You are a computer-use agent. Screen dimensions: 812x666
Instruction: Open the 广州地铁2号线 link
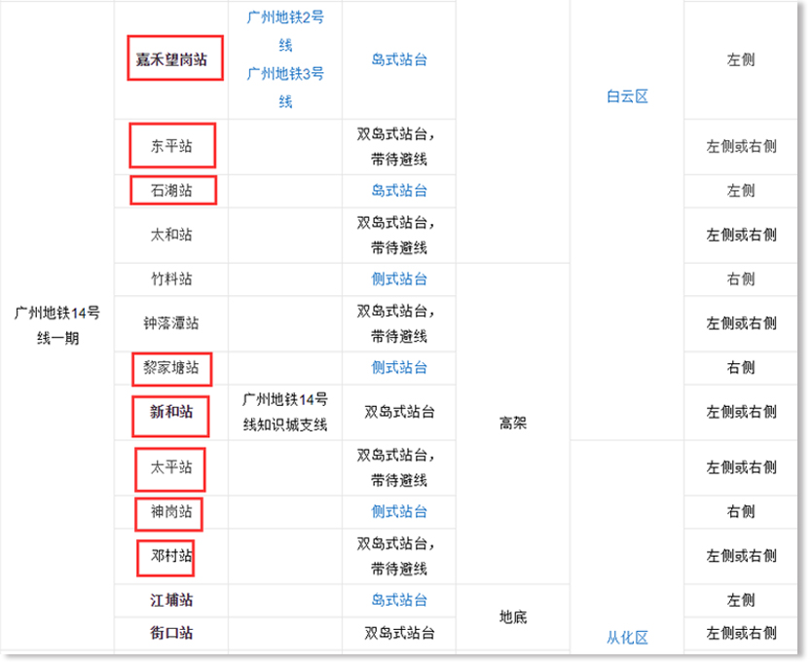coord(285,31)
